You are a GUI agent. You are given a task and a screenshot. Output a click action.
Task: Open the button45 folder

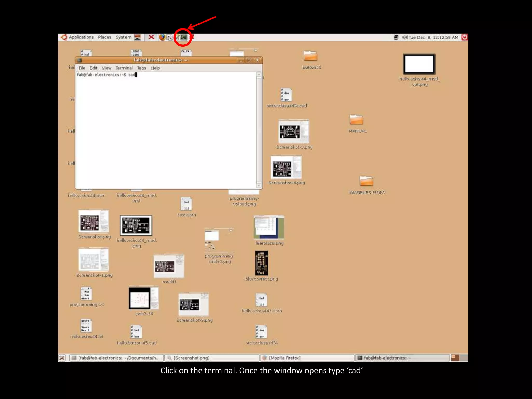pos(310,56)
